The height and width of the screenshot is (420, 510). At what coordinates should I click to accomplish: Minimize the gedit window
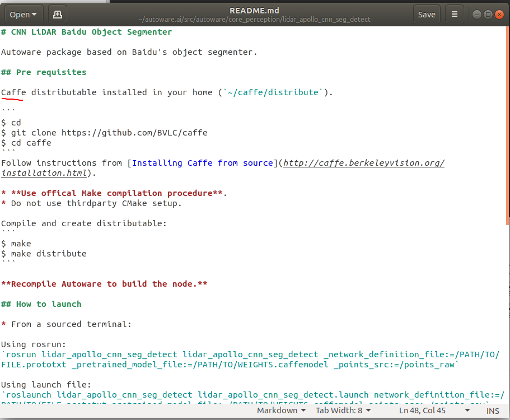477,15
